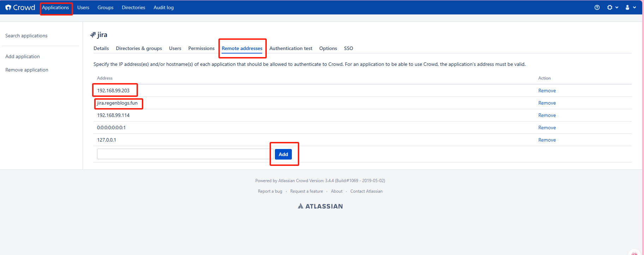This screenshot has width=644, height=255.
Task: Click address text jira.regenblogs.fun
Action: [x=117, y=103]
